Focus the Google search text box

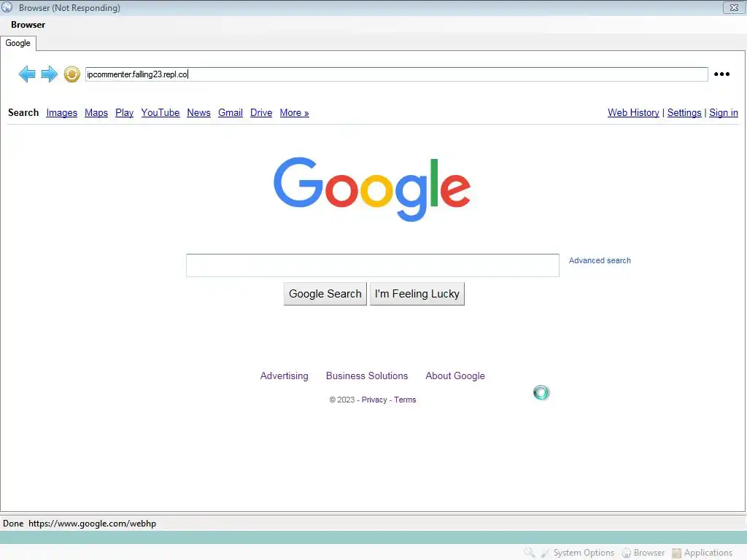tap(373, 265)
